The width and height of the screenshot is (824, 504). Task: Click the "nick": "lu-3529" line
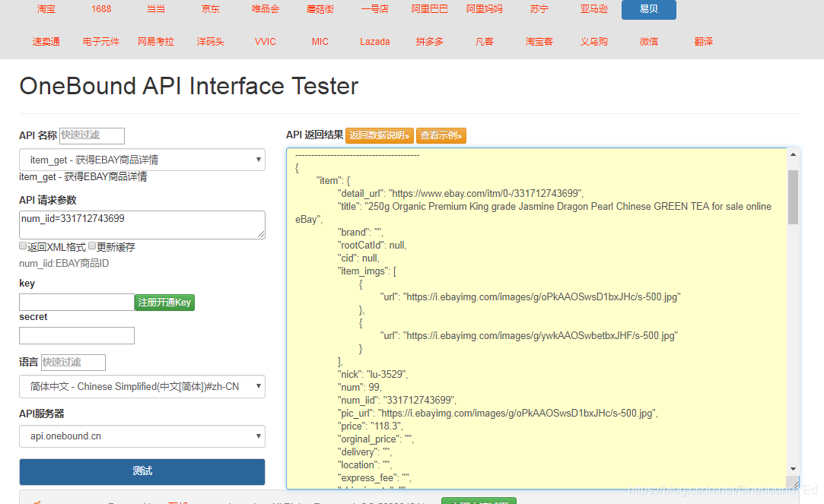pos(373,374)
